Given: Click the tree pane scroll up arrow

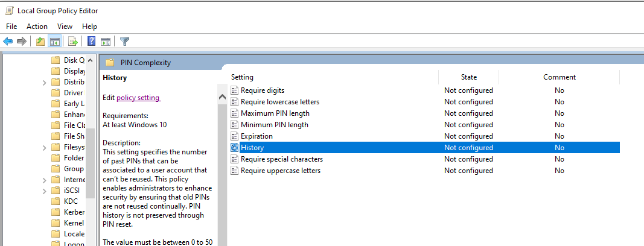Looking at the screenshot, I should 91,60.
